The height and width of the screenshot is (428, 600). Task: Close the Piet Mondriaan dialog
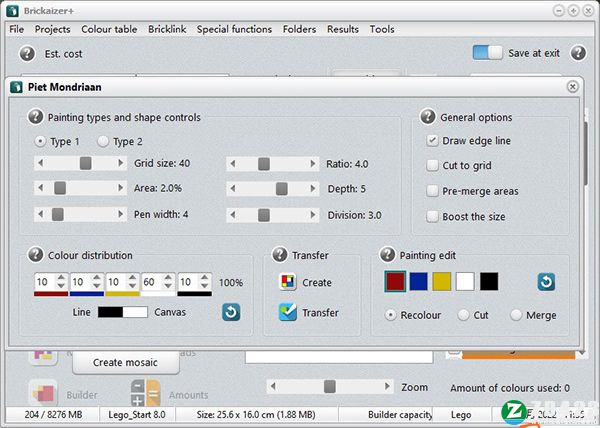coord(572,87)
